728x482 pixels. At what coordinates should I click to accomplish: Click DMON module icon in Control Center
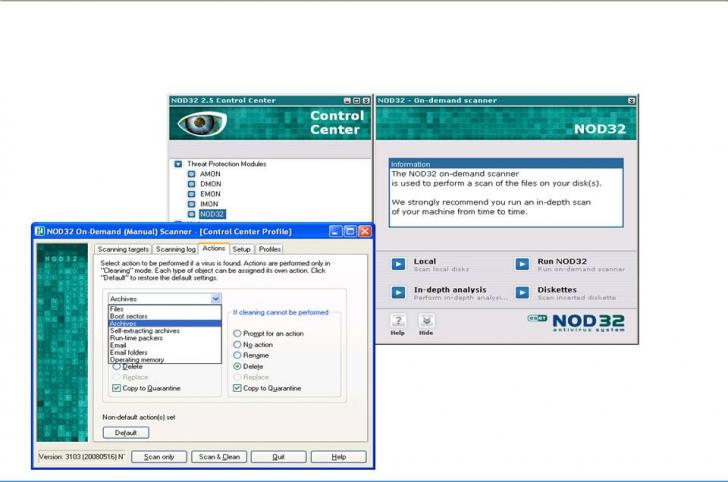click(x=191, y=184)
